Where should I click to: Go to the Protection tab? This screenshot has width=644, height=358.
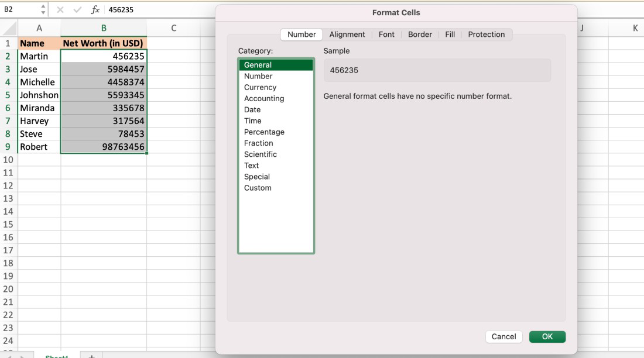click(486, 35)
